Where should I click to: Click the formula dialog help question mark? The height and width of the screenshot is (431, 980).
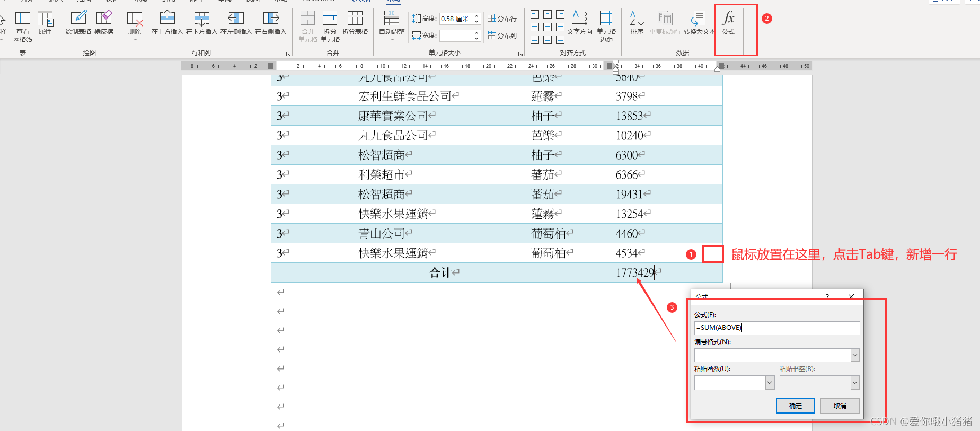827,296
